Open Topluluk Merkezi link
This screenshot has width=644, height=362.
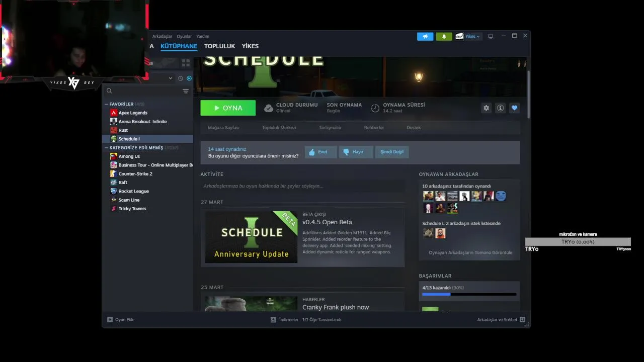(x=279, y=128)
